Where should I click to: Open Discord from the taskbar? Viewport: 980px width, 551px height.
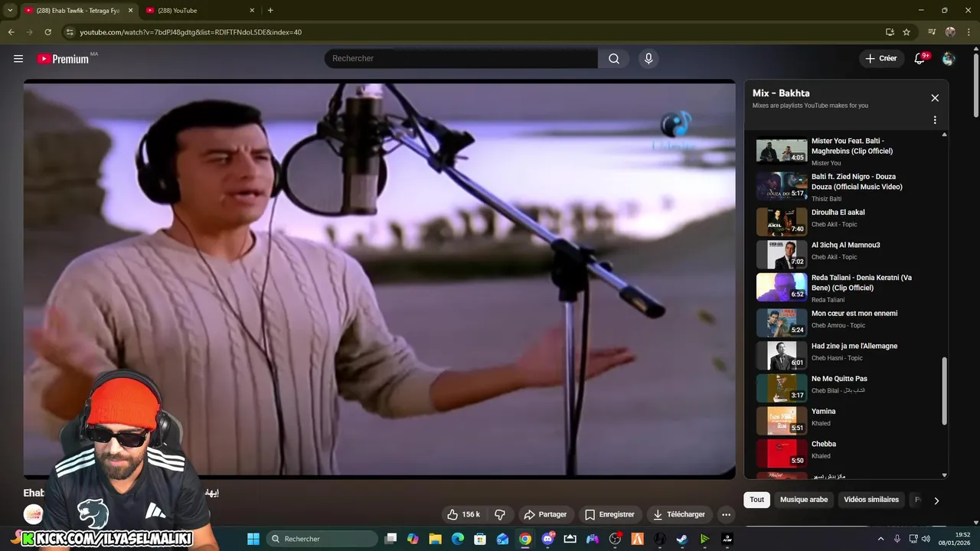click(547, 539)
